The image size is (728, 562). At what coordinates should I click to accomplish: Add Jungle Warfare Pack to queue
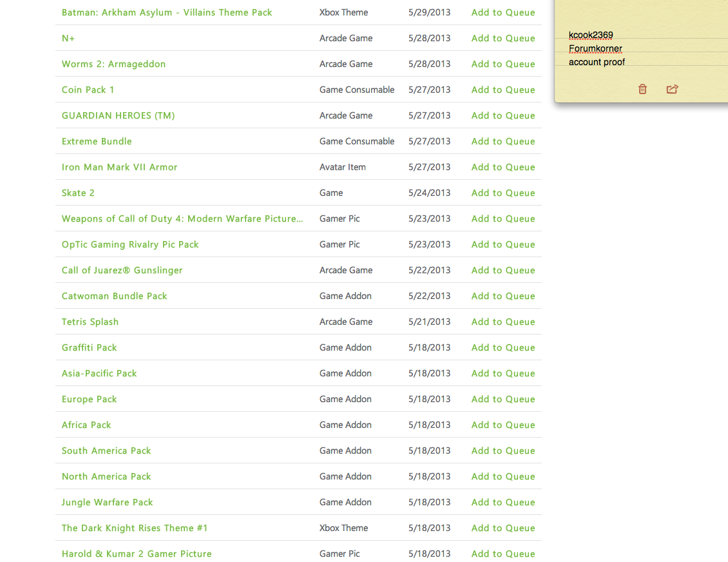(x=503, y=502)
